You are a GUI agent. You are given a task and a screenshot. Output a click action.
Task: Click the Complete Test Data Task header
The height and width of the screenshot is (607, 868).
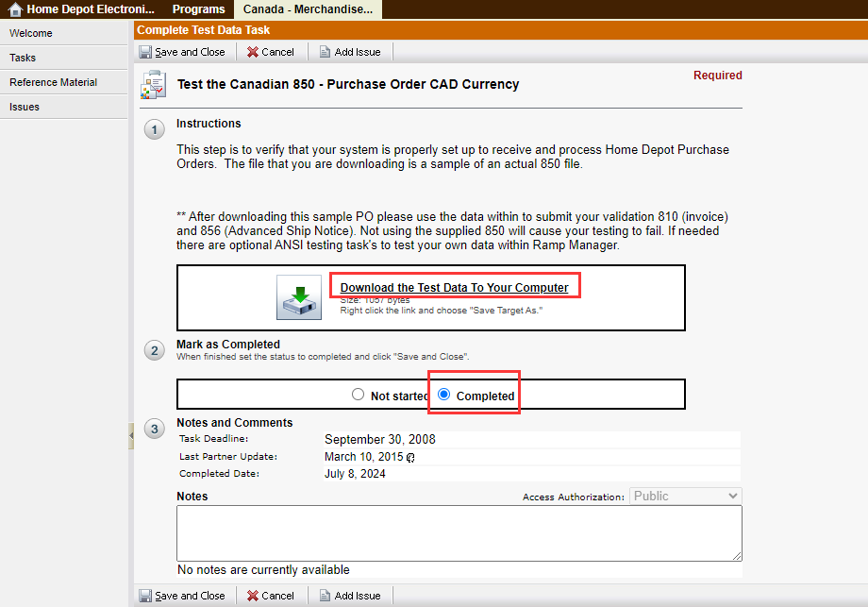click(204, 30)
